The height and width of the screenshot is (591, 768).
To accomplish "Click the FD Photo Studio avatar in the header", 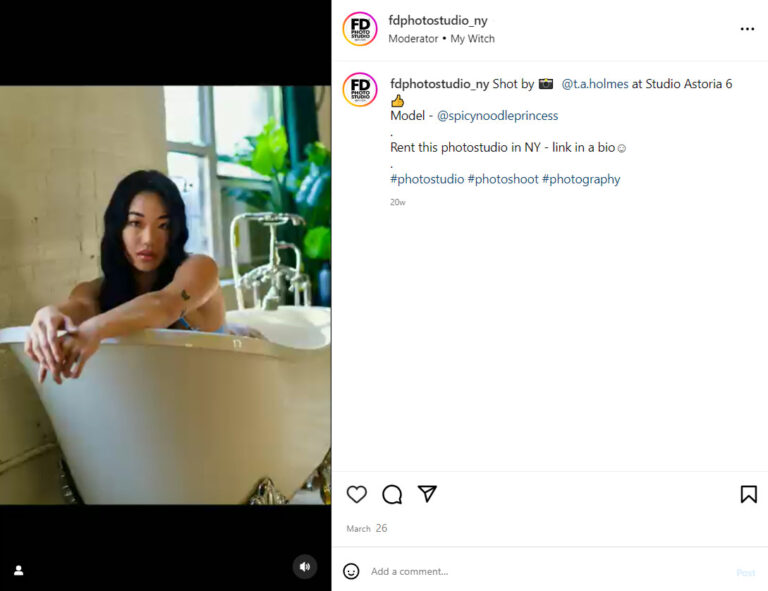I will (x=360, y=29).
